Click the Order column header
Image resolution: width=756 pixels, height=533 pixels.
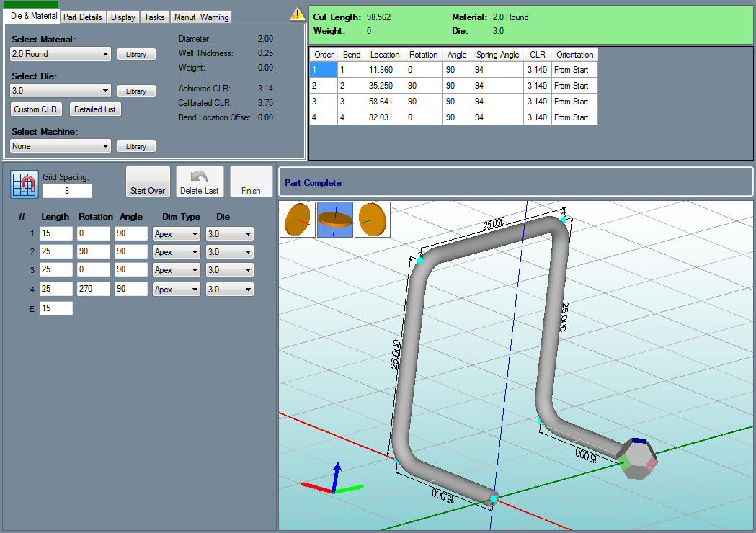[324, 55]
